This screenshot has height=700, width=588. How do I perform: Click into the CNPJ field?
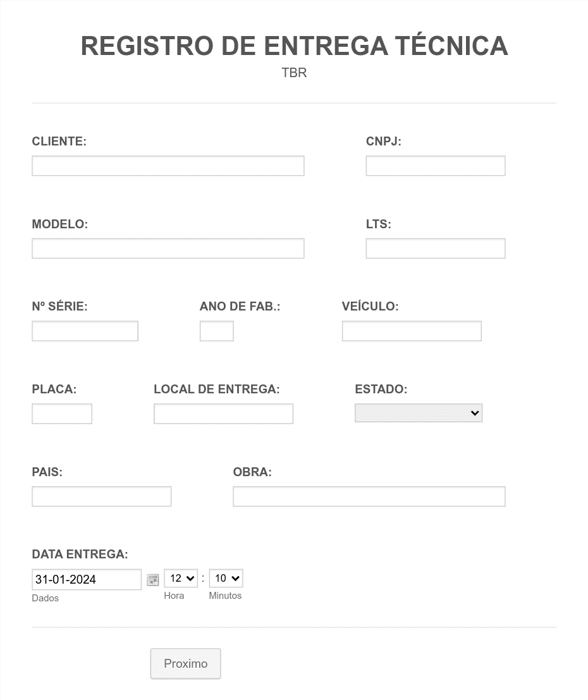pos(435,166)
